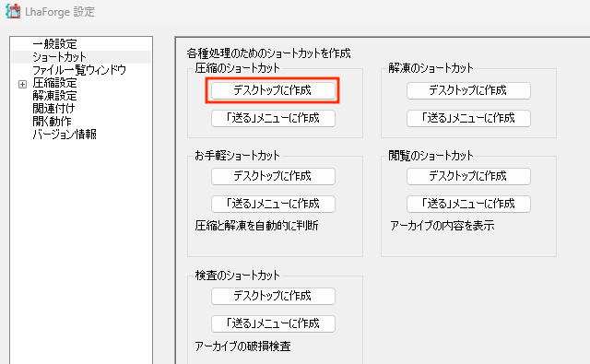Open ファイル一覧ウィンドウ settings page
The width and height of the screenshot is (590, 364).
tap(79, 70)
